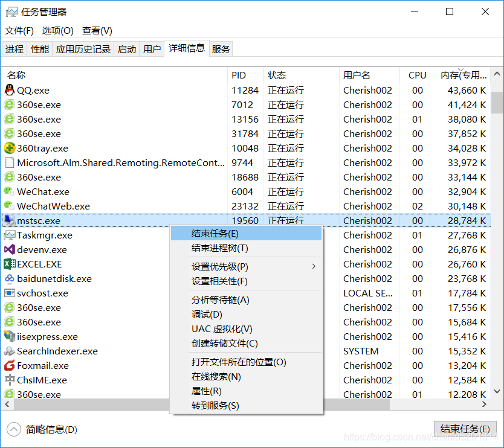Select 分析等待链(A) context menu item
This screenshot has height=448, width=504.
246,299
